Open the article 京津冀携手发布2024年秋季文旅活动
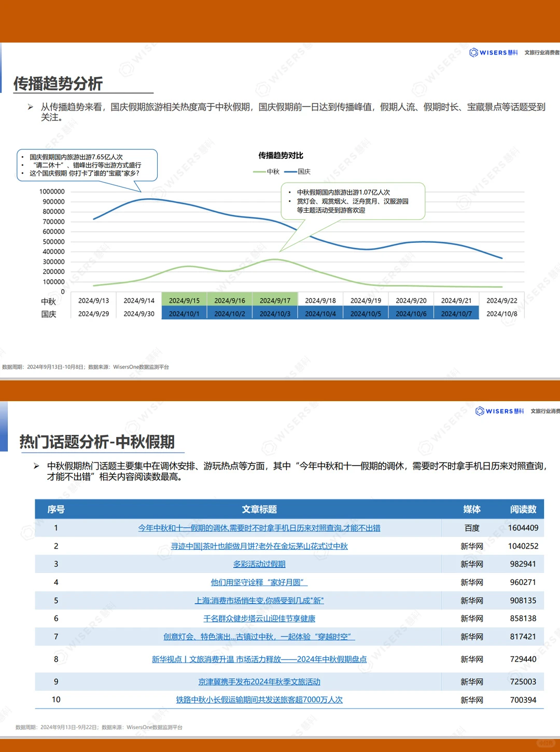Screen dimensions: 560x752 point(261,681)
